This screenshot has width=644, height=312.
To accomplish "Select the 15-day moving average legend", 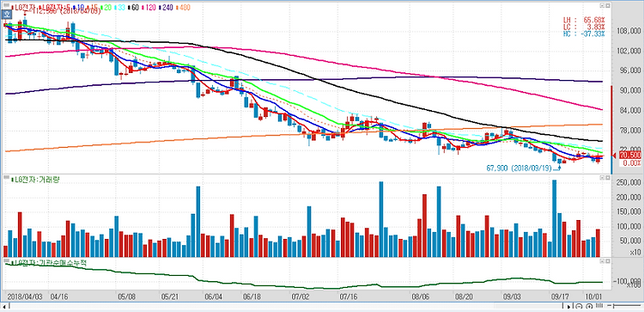I will [x=93, y=7].
